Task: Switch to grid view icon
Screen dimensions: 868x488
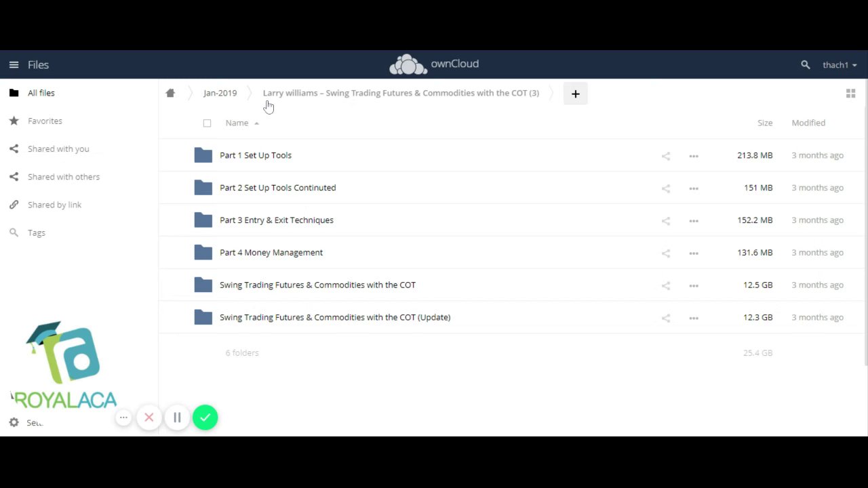Action: pos(850,94)
